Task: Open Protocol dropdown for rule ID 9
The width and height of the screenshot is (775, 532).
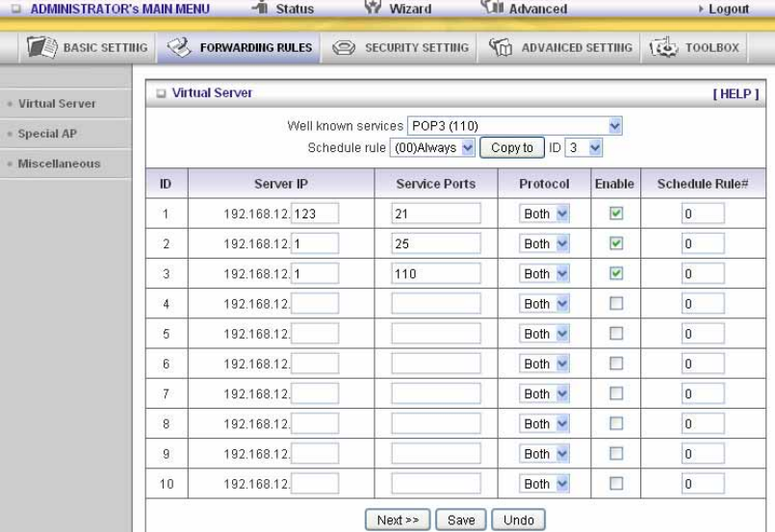Action: click(x=544, y=454)
